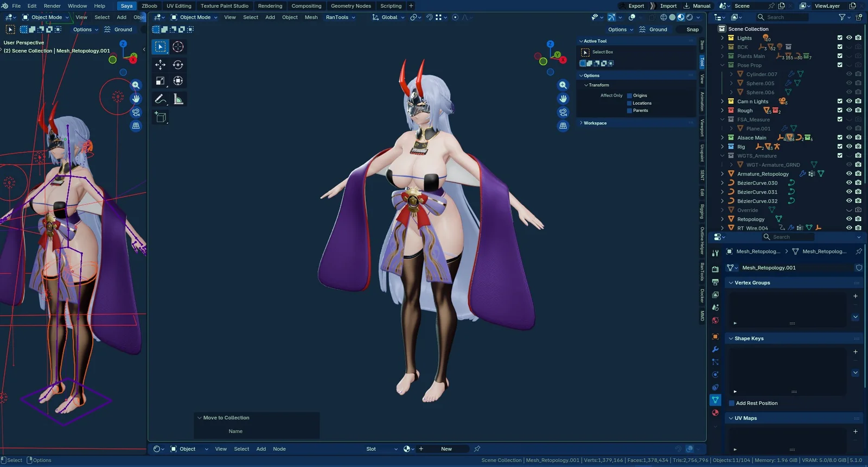This screenshot has width=868, height=467.
Task: Expand the Lights collection in outliner
Action: [x=722, y=38]
